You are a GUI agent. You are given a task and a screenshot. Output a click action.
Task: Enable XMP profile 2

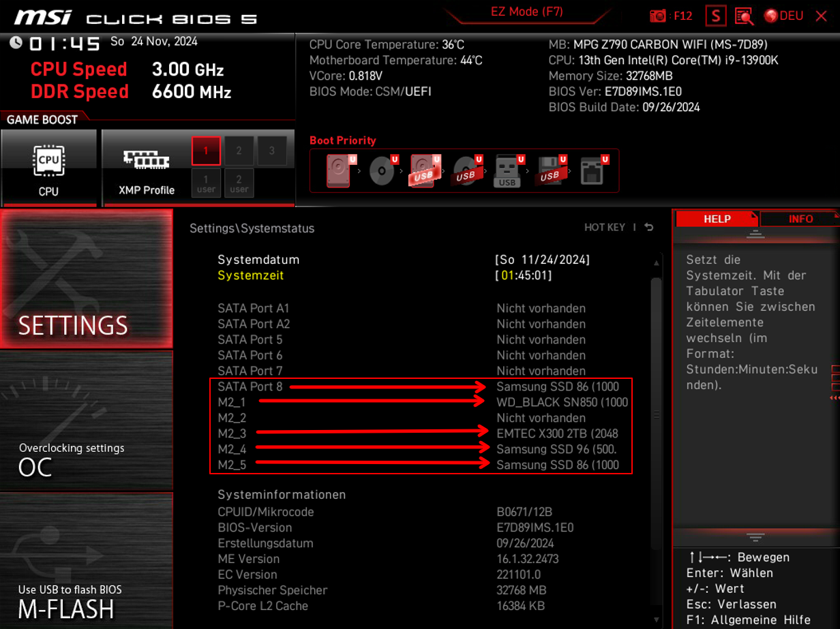pyautogui.click(x=239, y=151)
